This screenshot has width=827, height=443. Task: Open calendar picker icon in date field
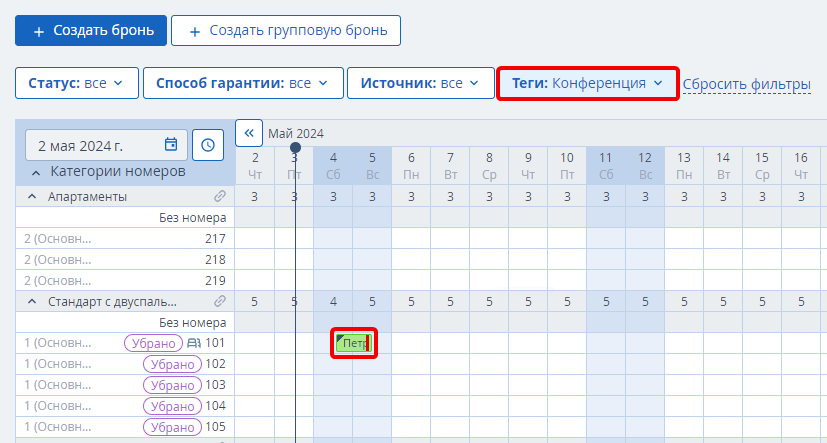tap(171, 145)
